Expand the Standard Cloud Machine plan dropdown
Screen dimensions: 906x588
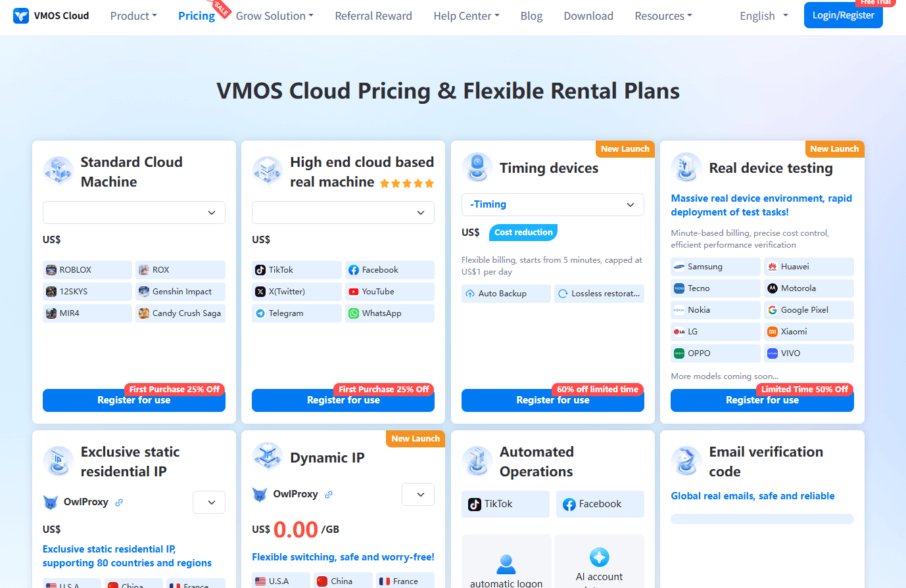coord(134,213)
